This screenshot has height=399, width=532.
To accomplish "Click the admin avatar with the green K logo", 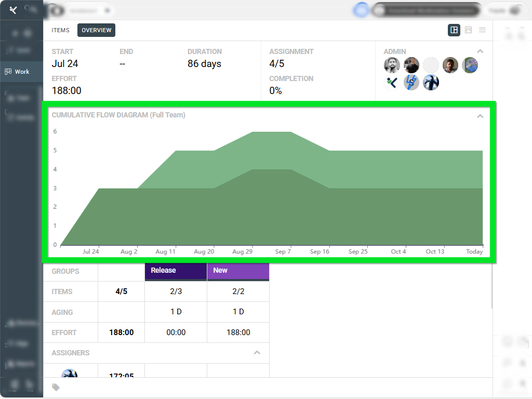I will [x=392, y=83].
